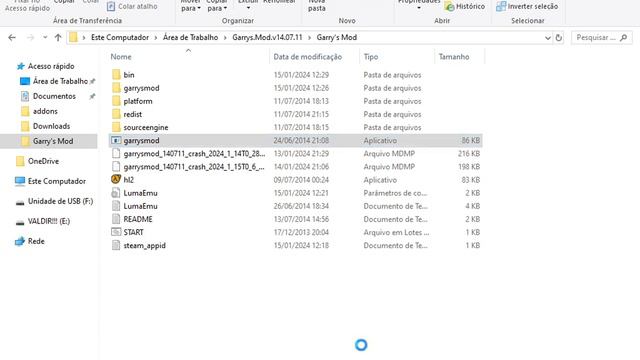Open Unidade de USB (F:) drive
Screen dimensions: 640x360
pos(60,201)
